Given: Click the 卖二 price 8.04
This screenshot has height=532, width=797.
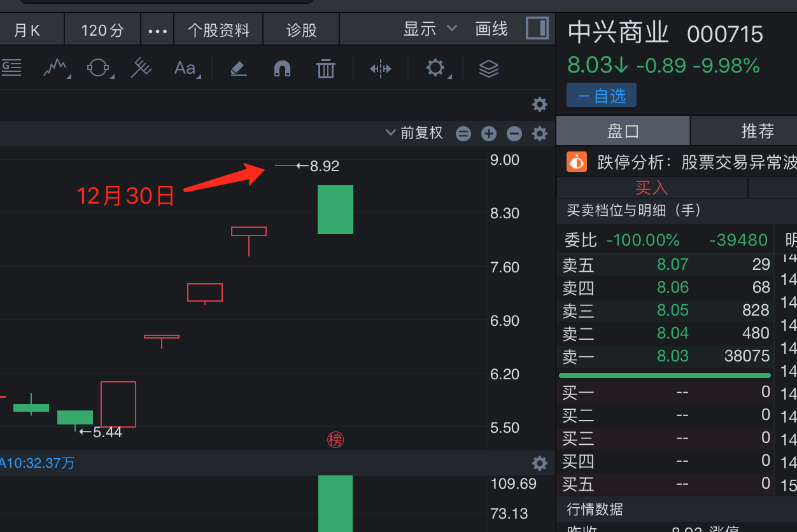Looking at the screenshot, I should click(673, 333).
